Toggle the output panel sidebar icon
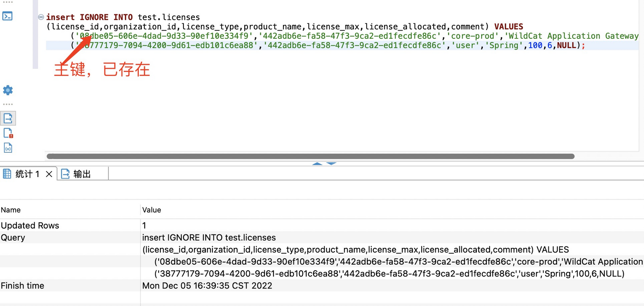 (8, 119)
